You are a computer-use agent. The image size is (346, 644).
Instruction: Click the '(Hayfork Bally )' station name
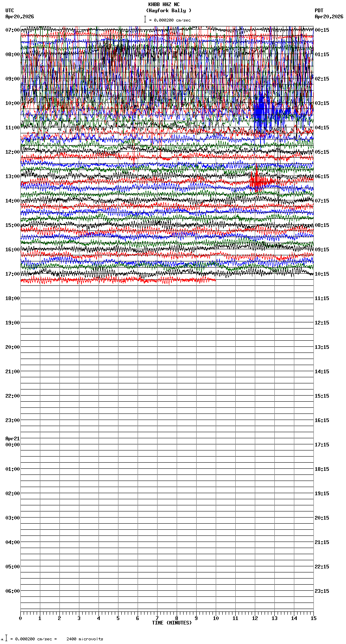[x=169, y=11]
